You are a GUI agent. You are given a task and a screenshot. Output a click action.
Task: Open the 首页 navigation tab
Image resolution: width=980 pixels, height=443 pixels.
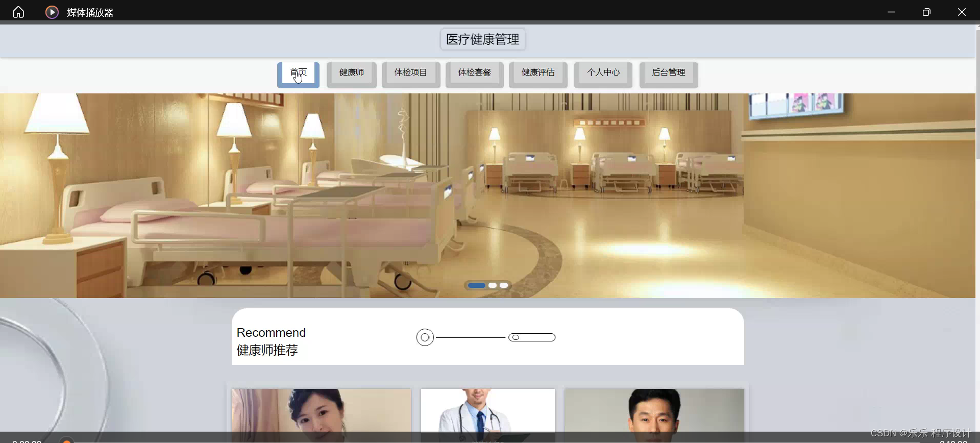point(298,75)
